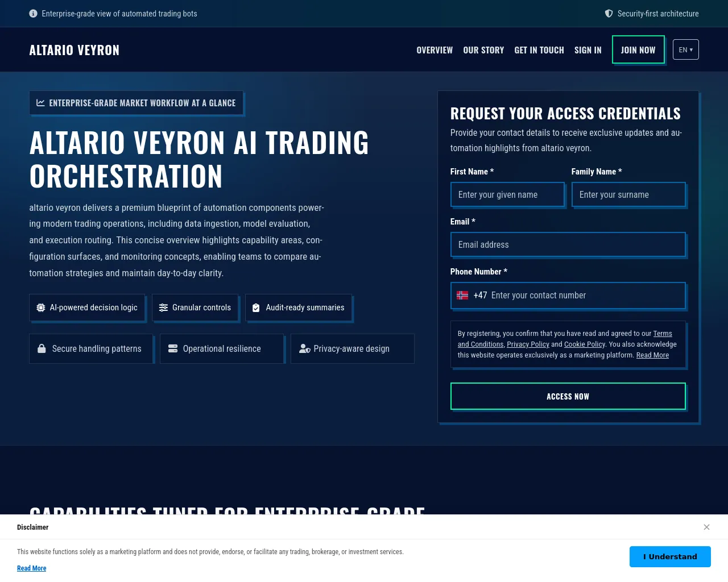This screenshot has height=582, width=728.
Task: Click the Privacy-aware design card text
Action: 351,348
